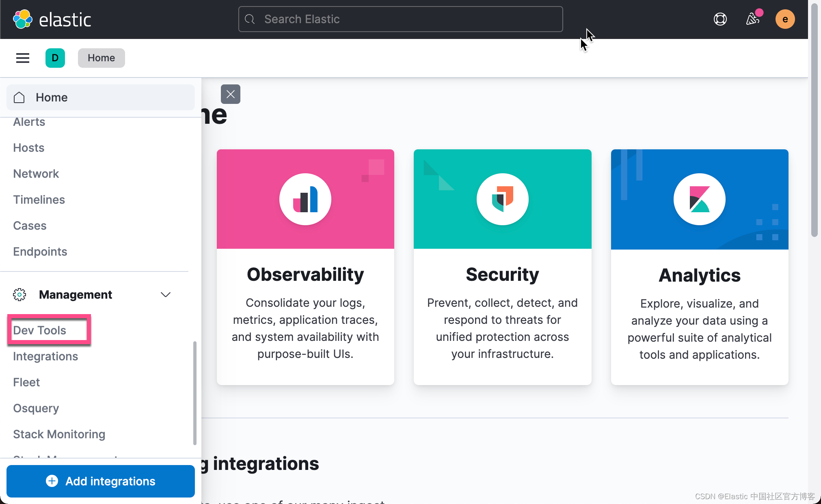Click the Management gear icon
The height and width of the screenshot is (504, 821).
[x=19, y=295]
